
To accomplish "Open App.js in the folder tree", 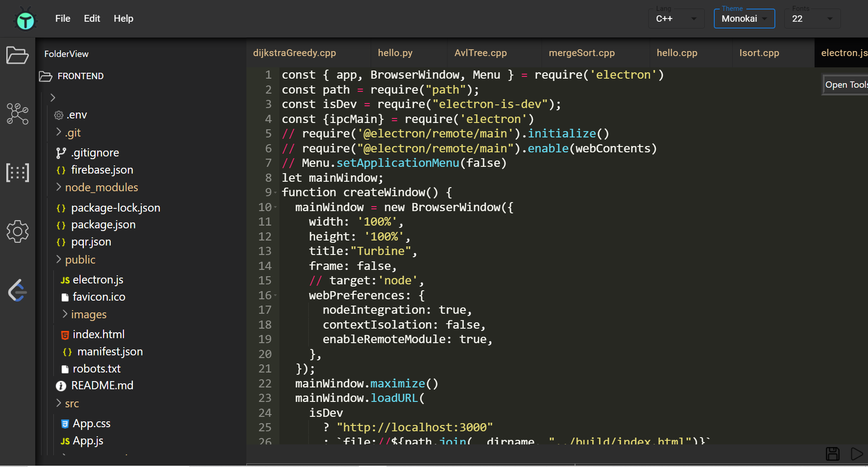I will pos(88,441).
